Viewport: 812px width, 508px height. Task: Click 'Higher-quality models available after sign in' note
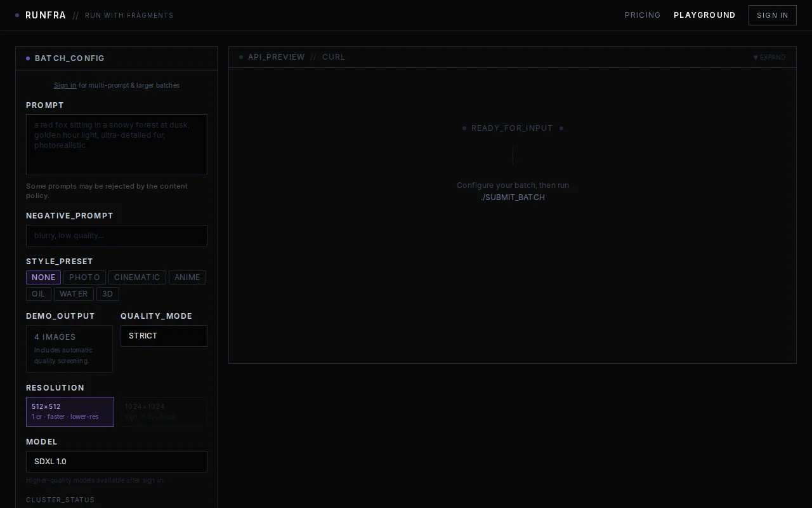pyautogui.click(x=96, y=481)
